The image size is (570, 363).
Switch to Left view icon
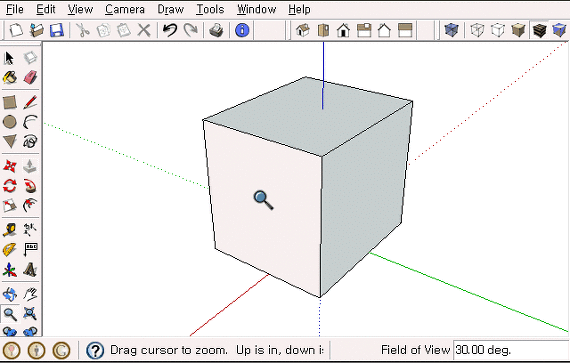click(405, 30)
